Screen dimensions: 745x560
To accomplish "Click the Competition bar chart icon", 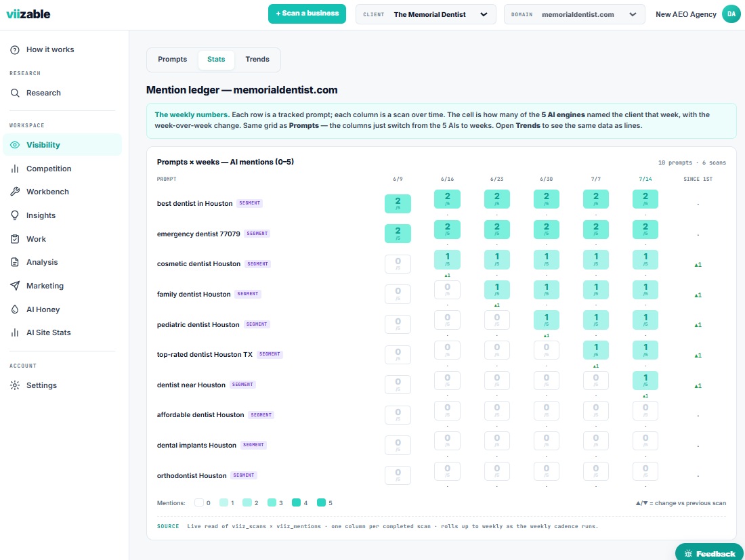I will coord(15,169).
